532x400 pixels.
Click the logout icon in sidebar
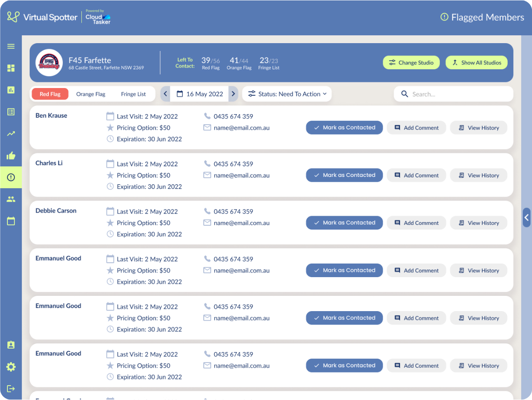11,389
